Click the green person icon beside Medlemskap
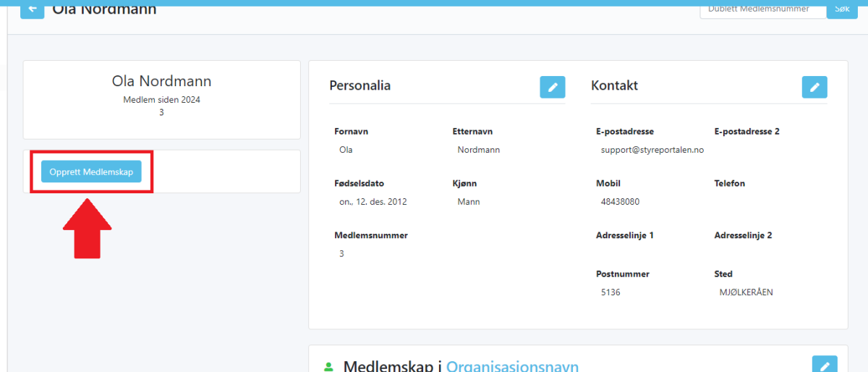This screenshot has width=868, height=372. click(329, 366)
